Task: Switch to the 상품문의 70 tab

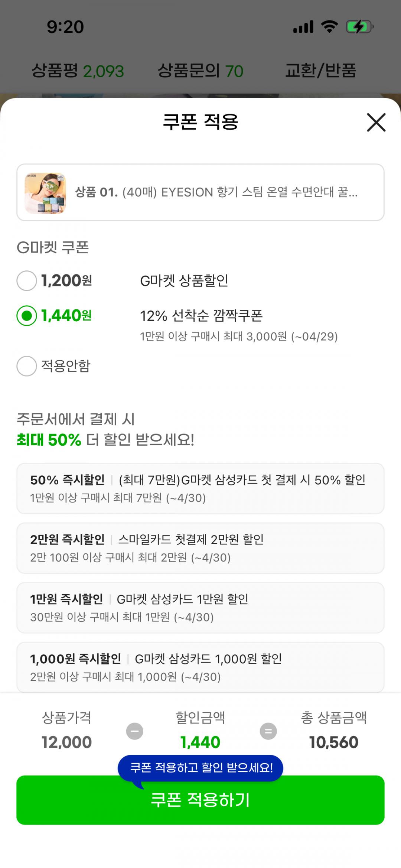Action: pos(200,71)
